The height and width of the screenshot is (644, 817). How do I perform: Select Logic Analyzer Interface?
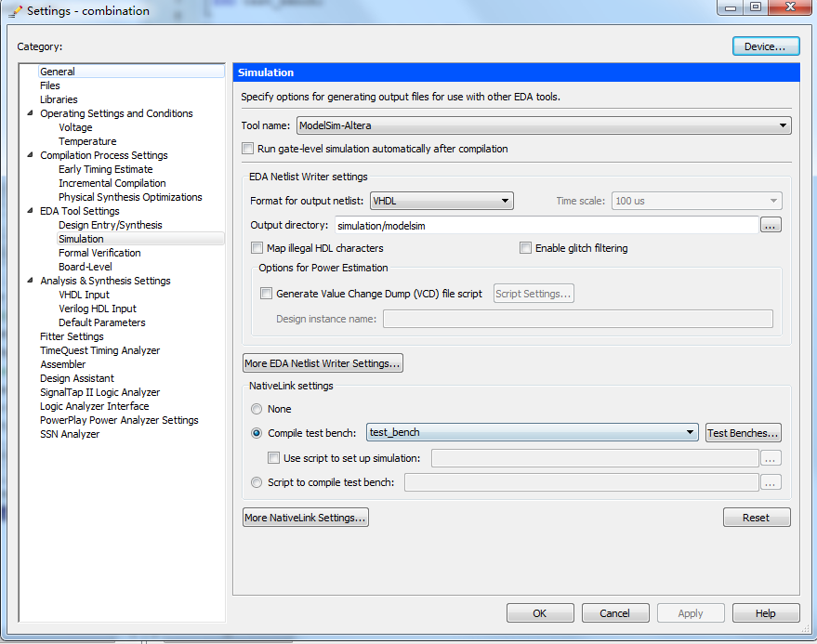(94, 406)
